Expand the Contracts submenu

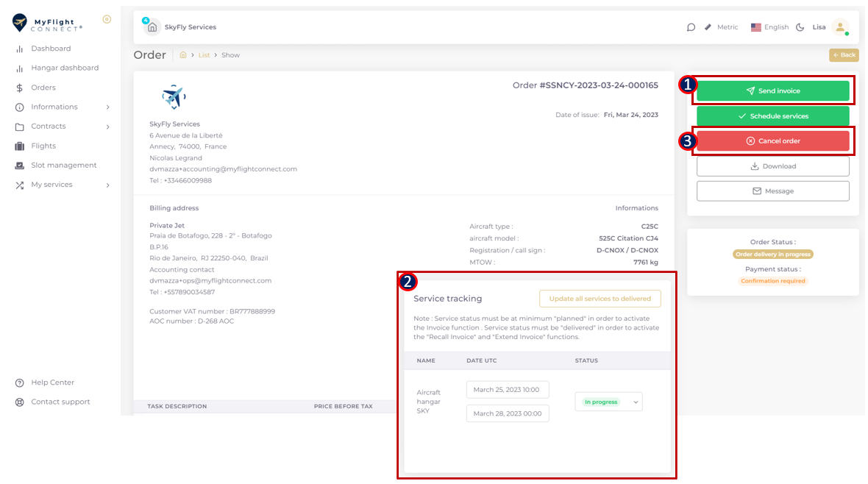pos(108,127)
